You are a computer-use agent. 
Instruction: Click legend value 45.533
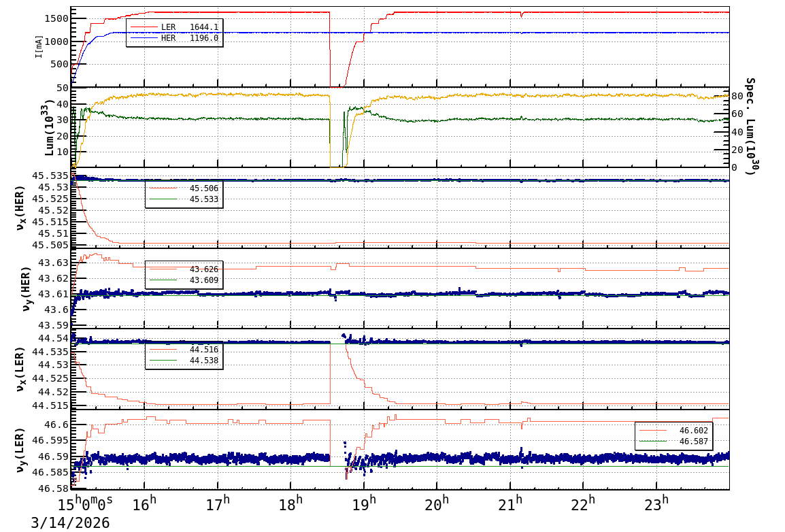point(204,199)
